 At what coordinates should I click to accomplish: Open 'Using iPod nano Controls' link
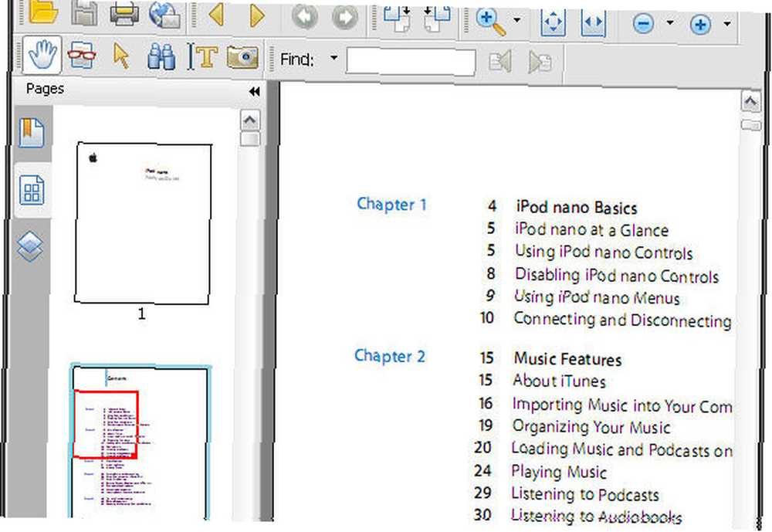[x=604, y=252]
